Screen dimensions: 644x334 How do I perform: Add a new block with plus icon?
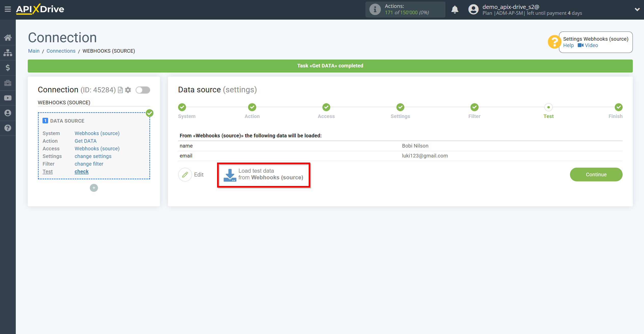(94, 188)
